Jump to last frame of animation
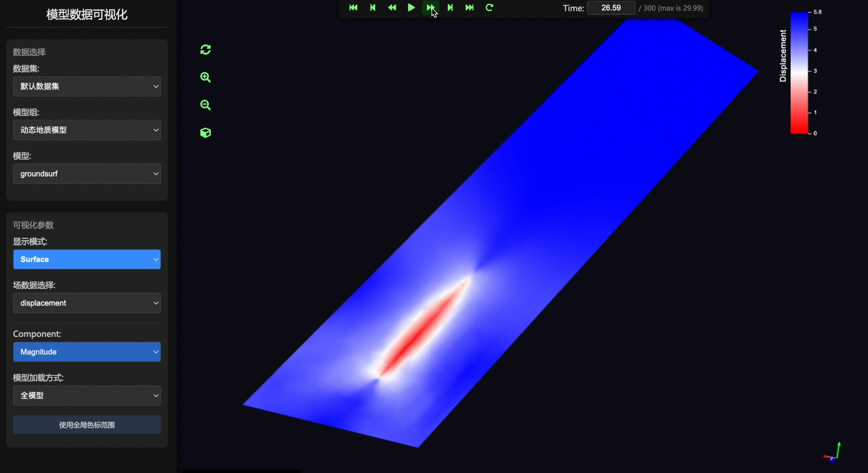 click(x=469, y=7)
